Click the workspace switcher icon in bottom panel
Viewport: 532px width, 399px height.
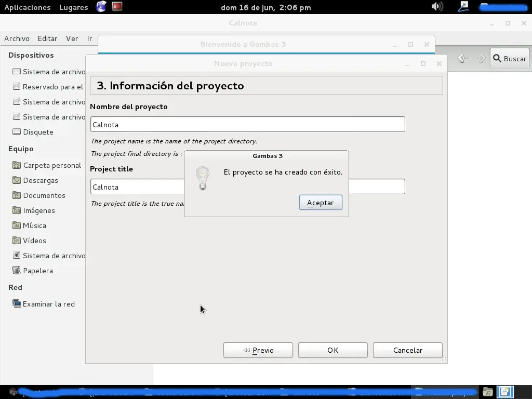pos(505,392)
